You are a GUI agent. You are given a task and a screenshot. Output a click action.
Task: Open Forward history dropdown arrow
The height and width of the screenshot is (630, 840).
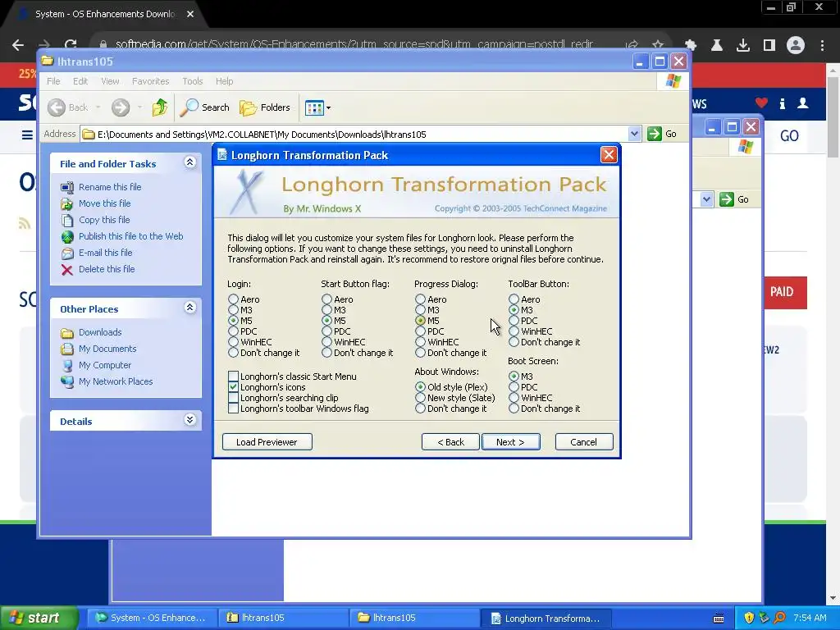(139, 107)
